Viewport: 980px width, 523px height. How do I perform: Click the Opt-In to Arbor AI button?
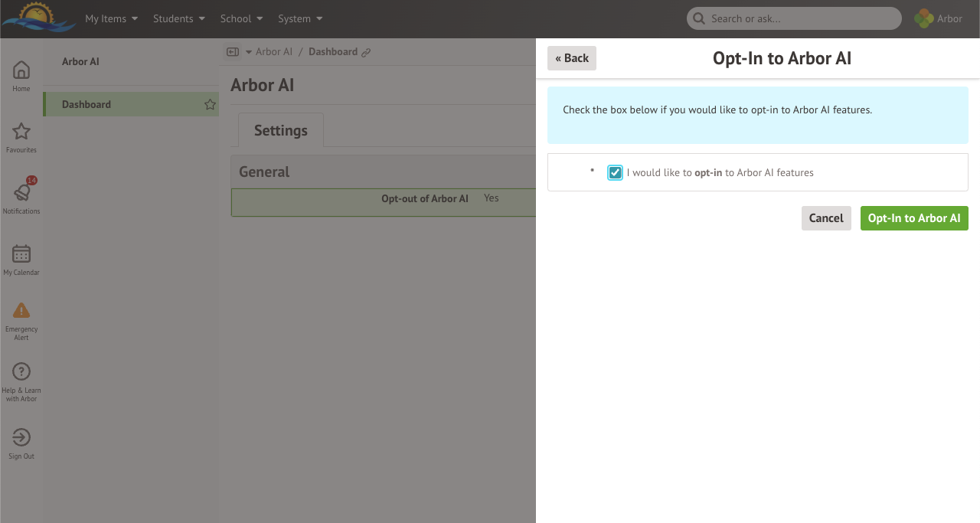tap(914, 217)
